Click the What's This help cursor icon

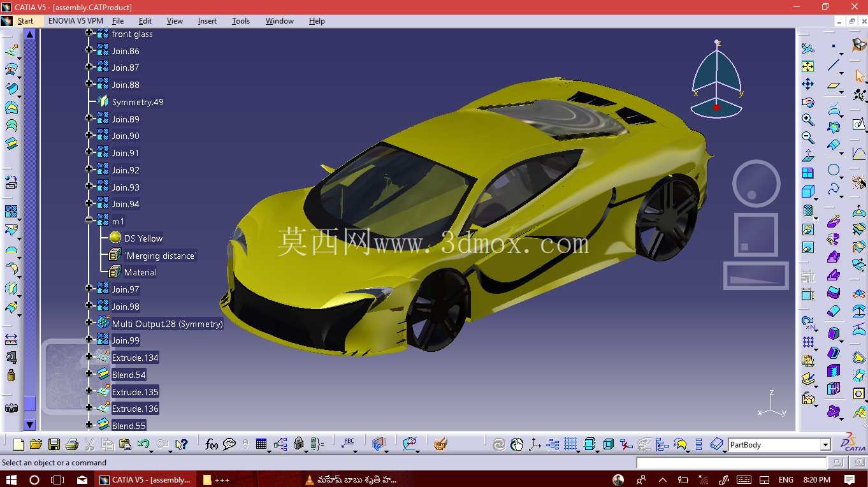[x=181, y=444]
